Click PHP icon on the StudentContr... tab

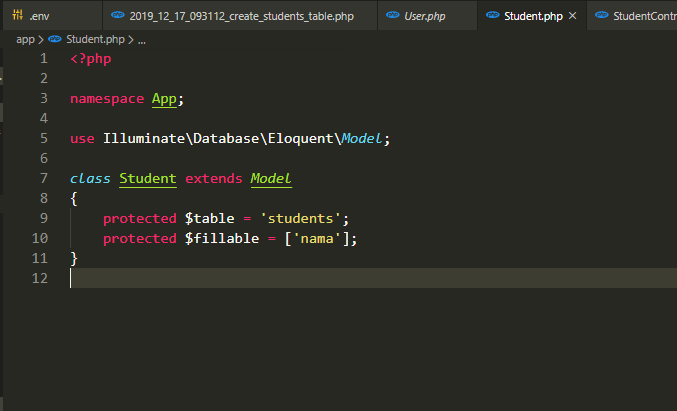[x=601, y=15]
